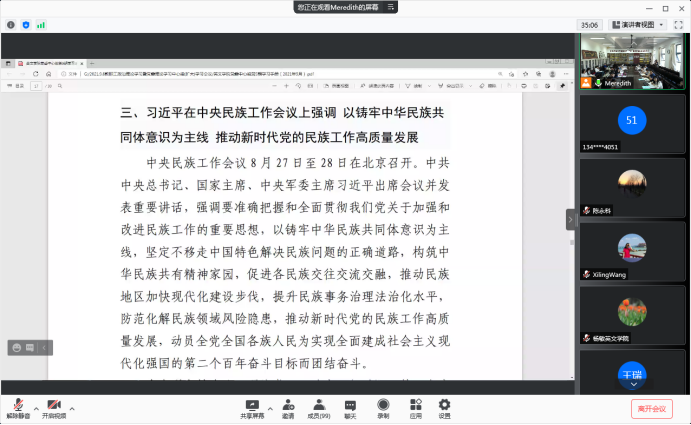Image resolution: width=691 pixels, height=425 pixels.
Task: Turn on video with the camera icon
Action: point(53,403)
